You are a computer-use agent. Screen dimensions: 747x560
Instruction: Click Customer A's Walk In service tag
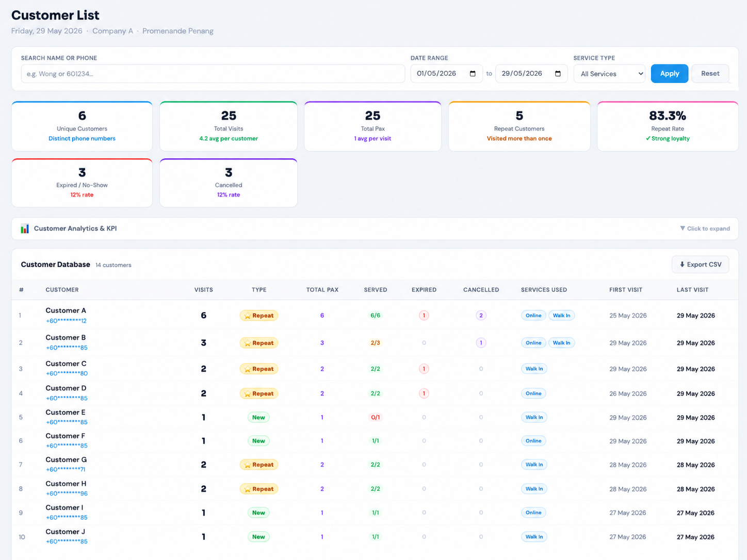(561, 316)
